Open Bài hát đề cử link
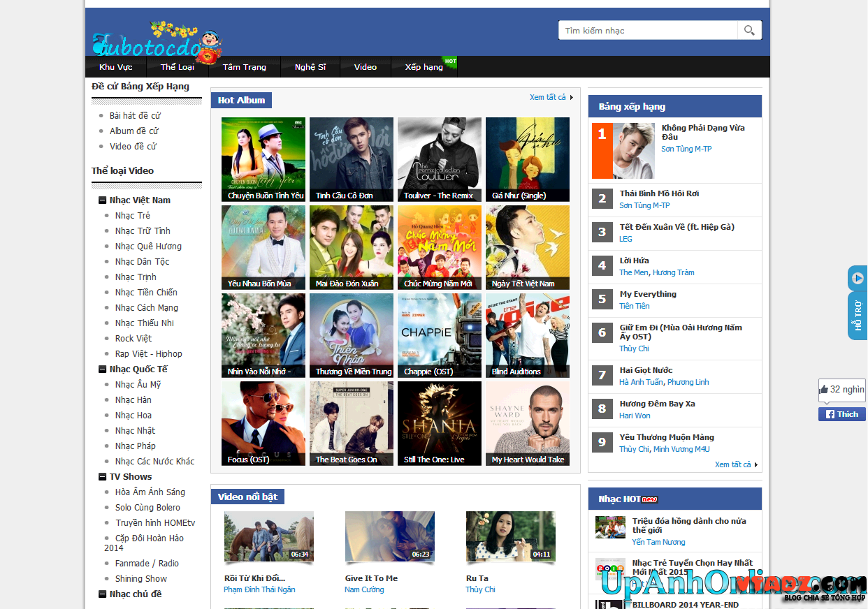Viewport: 868px width, 609px height. pos(135,116)
